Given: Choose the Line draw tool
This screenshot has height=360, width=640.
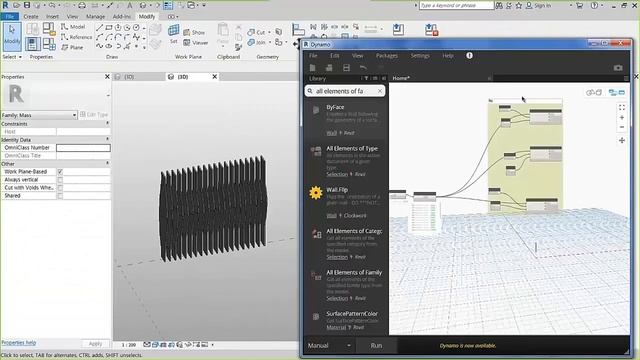Looking at the screenshot, I should point(99,28).
